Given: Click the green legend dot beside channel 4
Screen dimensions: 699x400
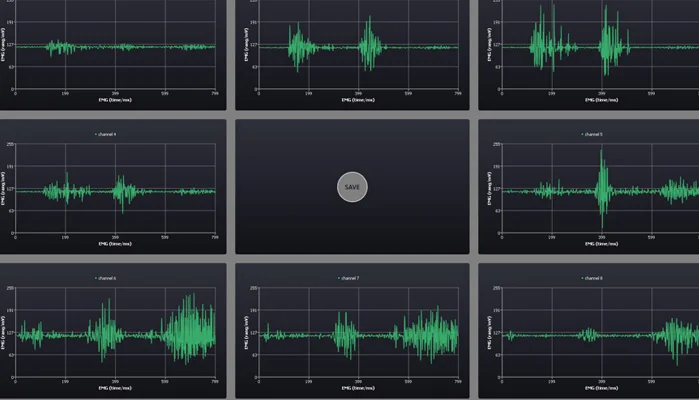Looking at the screenshot, I should click(x=96, y=134).
